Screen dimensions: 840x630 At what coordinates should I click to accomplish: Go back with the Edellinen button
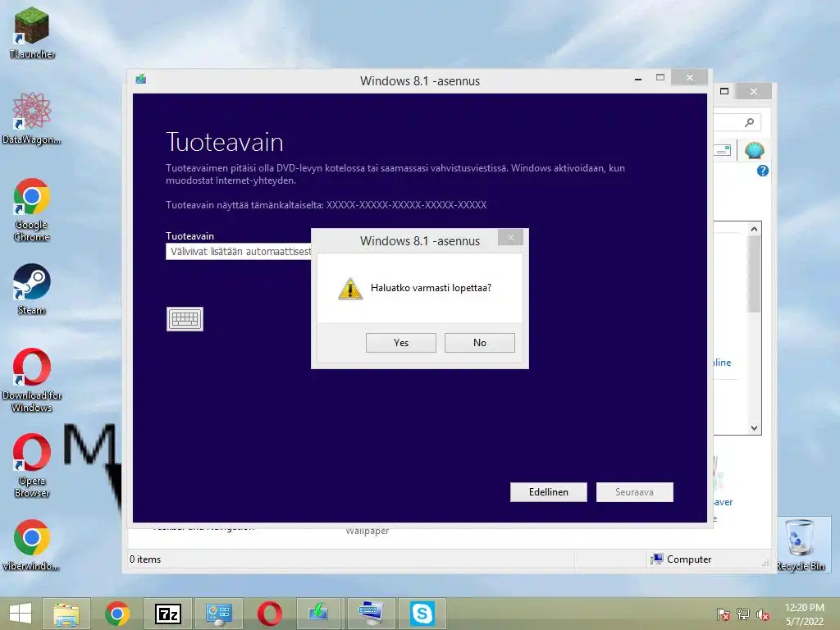(x=549, y=492)
